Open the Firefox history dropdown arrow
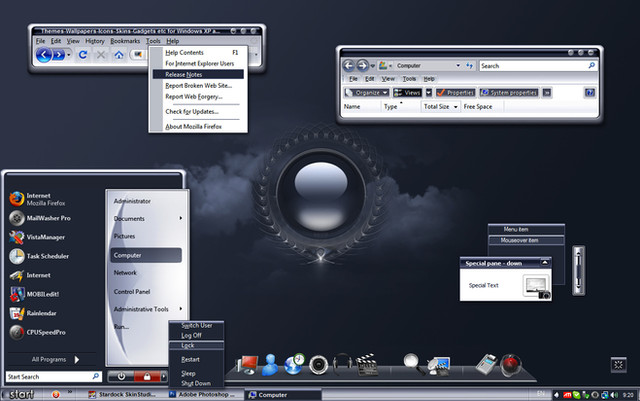Image resolution: width=640 pixels, height=401 pixels. [x=69, y=55]
